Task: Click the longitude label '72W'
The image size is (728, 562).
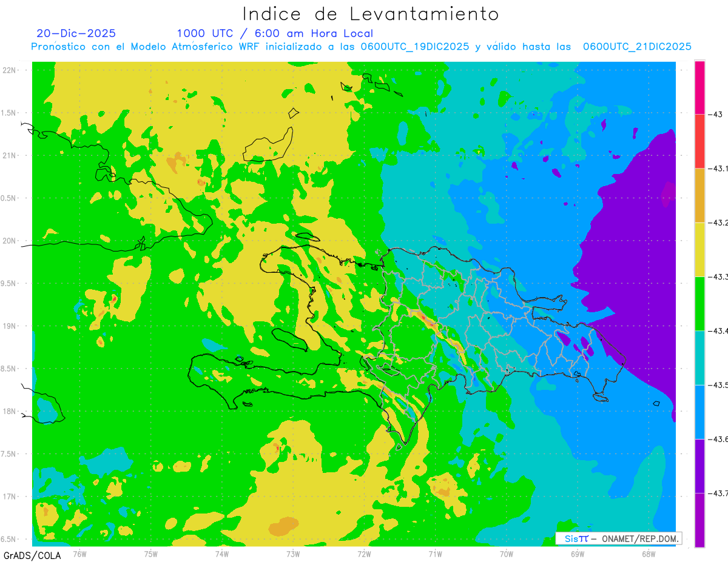Action: coord(364,554)
